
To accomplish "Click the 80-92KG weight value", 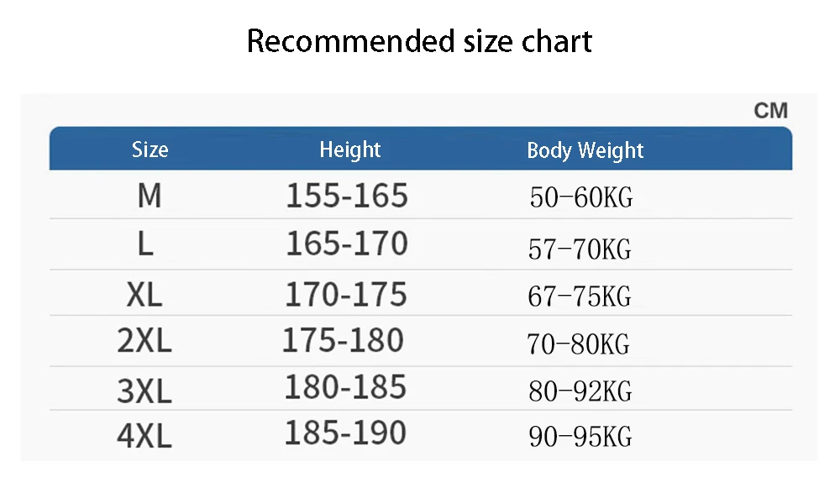I will point(580,391).
